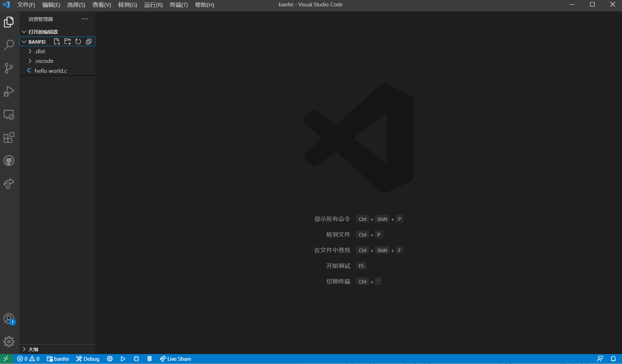Screen dimensions: 622x364
Task: Click the banfei folder status bar item
Action: (58, 359)
